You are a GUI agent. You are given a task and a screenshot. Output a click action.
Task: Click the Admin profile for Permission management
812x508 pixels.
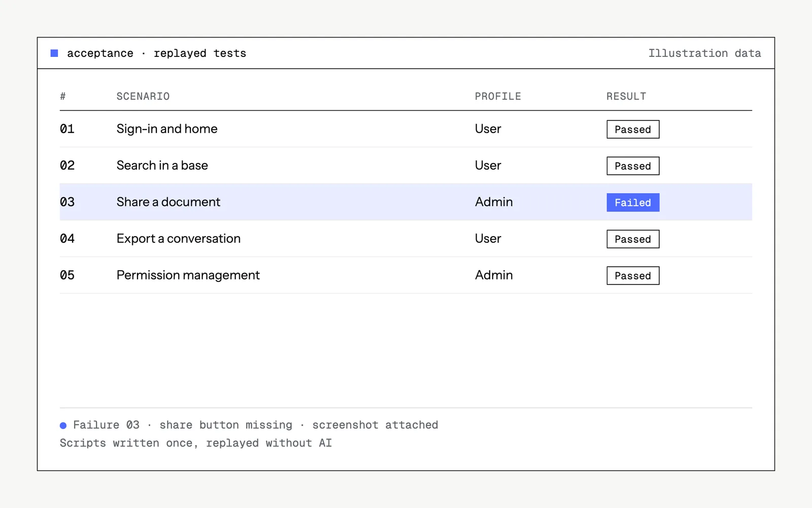click(494, 275)
